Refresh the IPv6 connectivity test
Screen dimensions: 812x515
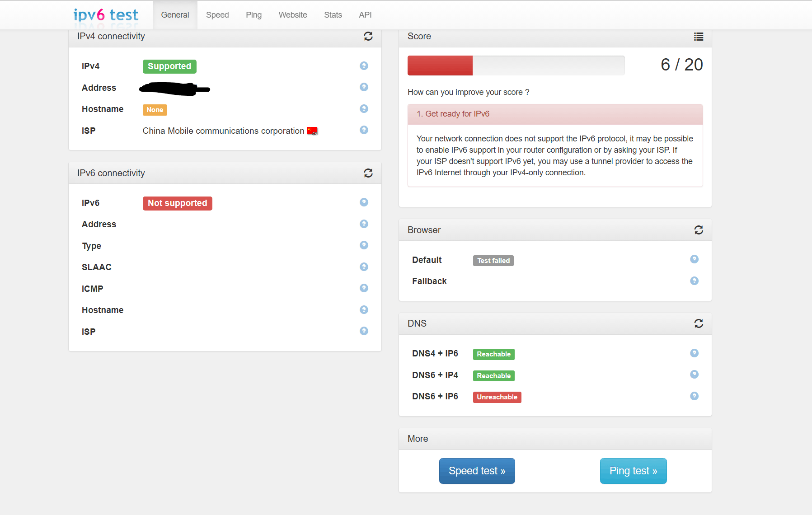tap(368, 173)
